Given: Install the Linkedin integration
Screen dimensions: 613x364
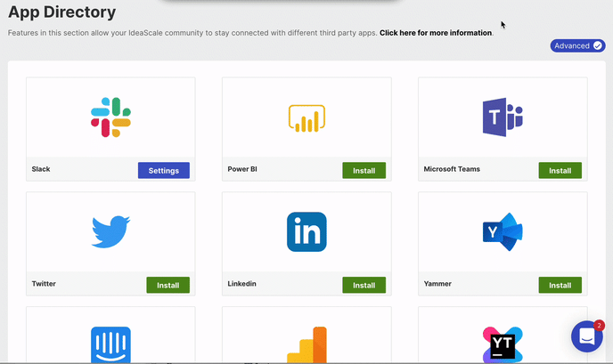Looking at the screenshot, I should 364,285.
